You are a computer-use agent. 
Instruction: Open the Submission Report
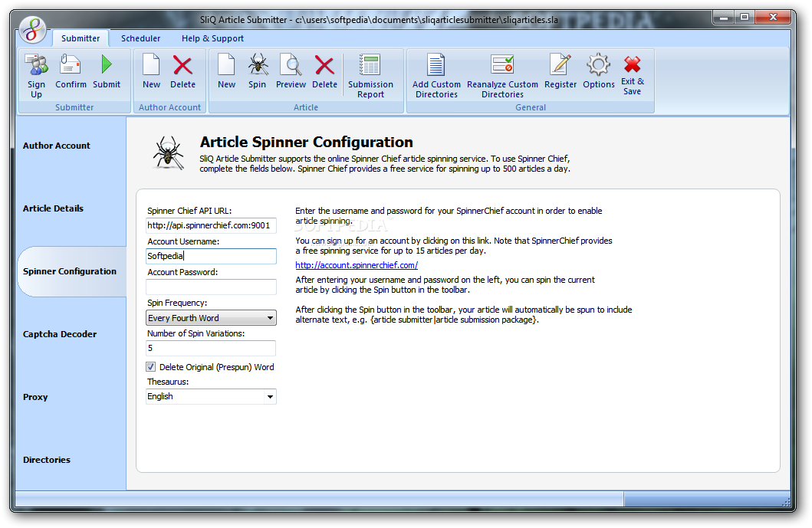[370, 76]
